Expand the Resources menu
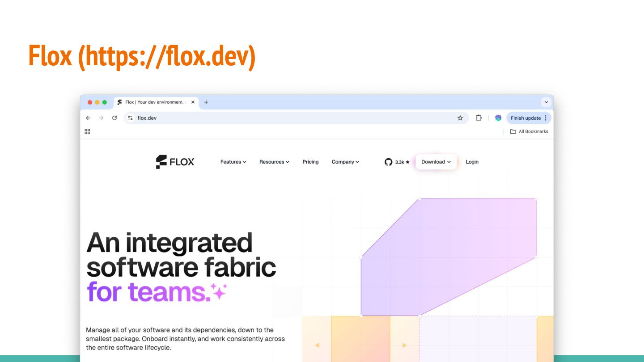This screenshot has width=644, height=362. [x=274, y=162]
